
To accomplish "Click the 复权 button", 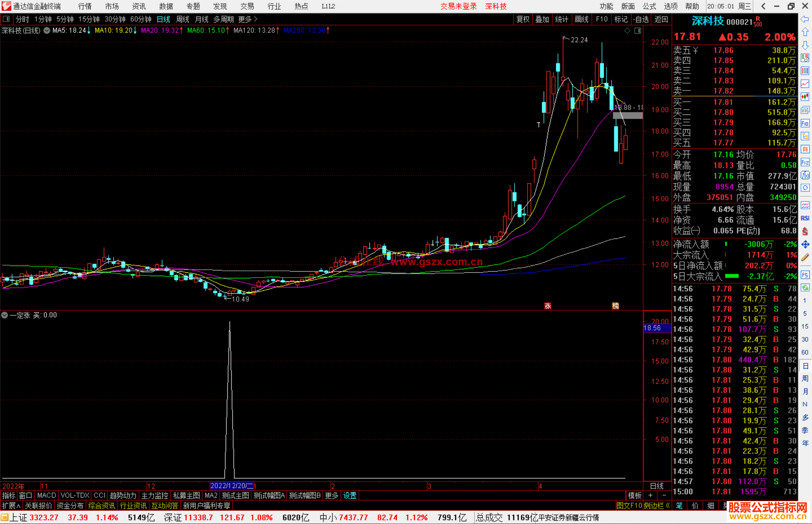I will 523,19.
